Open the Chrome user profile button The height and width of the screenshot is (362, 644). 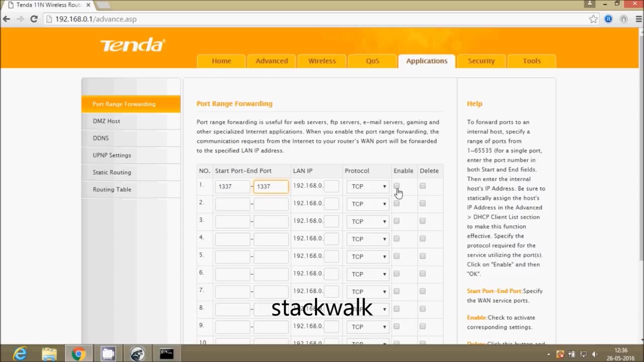point(590,4)
